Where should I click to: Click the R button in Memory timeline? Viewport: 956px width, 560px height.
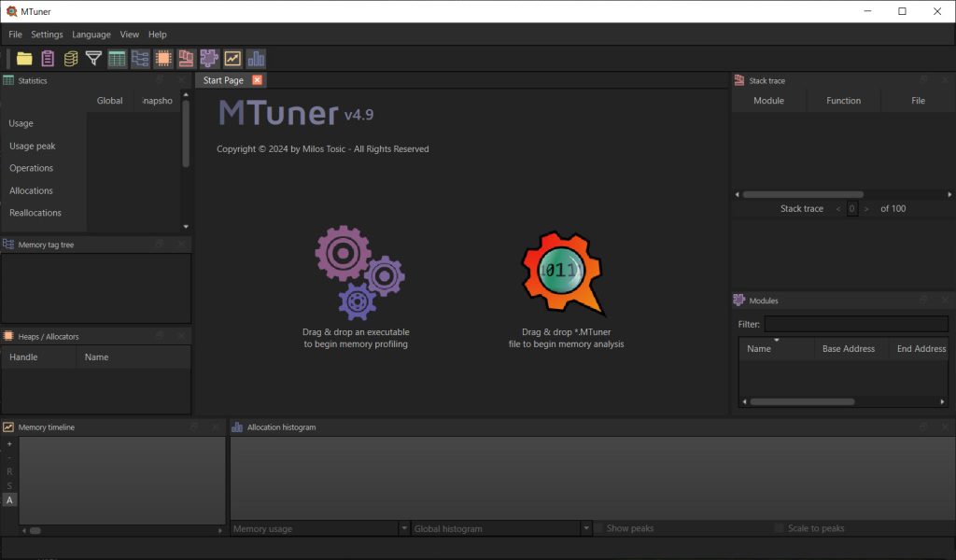9,471
